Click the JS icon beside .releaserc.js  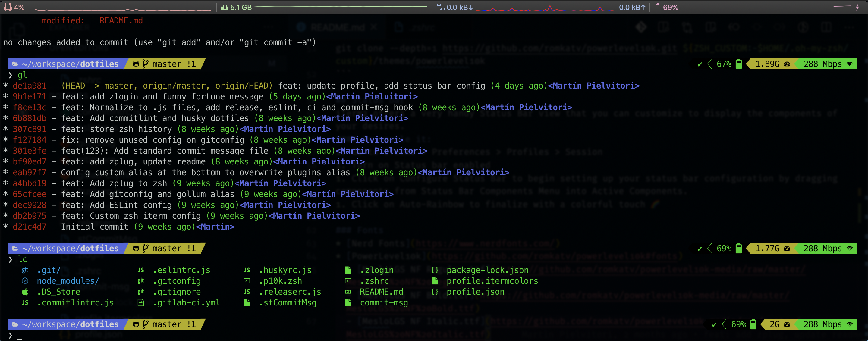247,292
